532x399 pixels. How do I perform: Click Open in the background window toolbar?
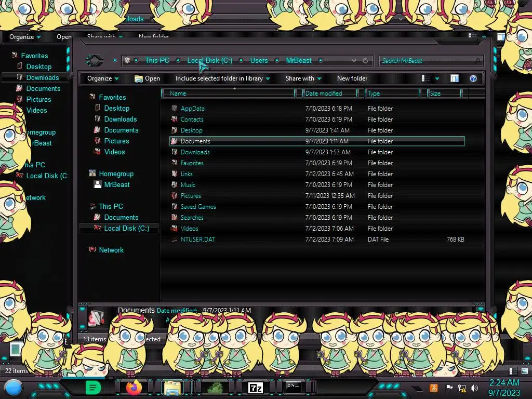tap(64, 37)
